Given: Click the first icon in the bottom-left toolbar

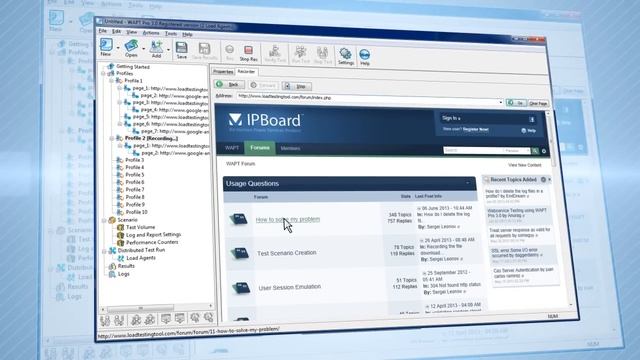Looking at the screenshot, I should pos(105,320).
